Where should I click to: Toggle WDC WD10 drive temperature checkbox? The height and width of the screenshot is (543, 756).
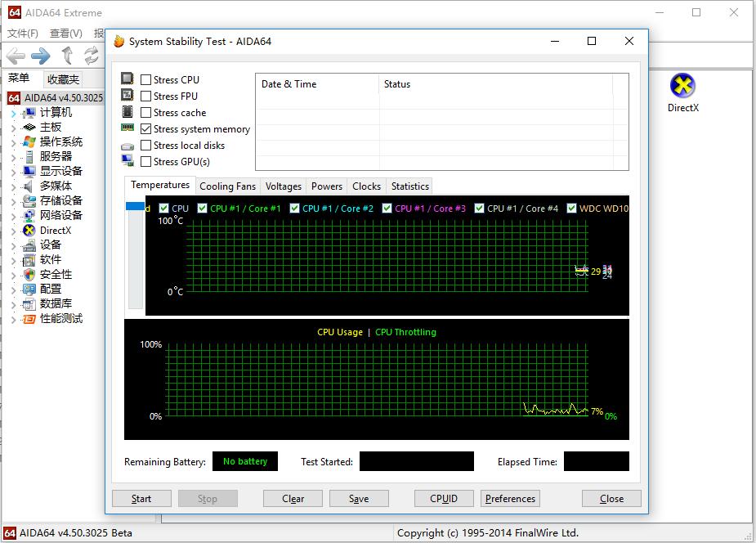tap(571, 208)
